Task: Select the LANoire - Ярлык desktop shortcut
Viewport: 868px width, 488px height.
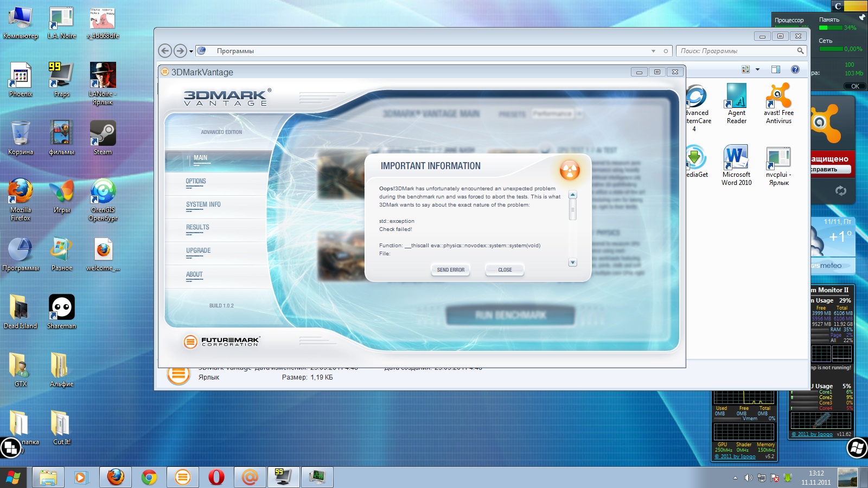Action: (103, 84)
